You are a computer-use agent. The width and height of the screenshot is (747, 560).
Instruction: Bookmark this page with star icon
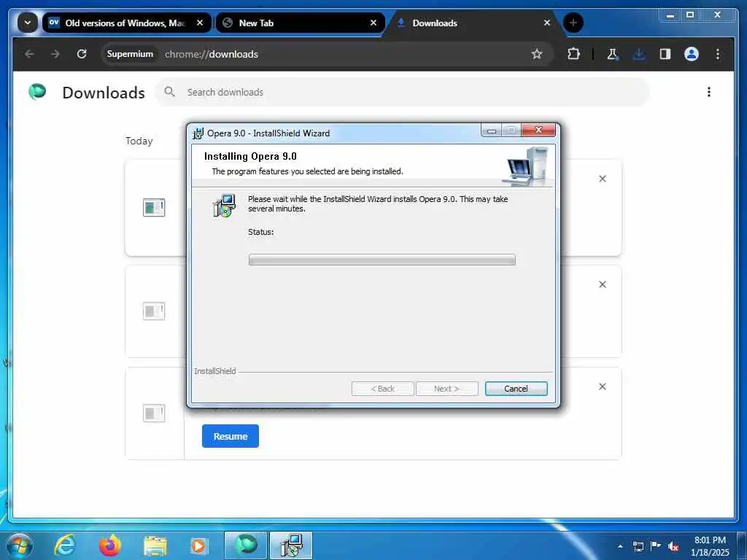(x=537, y=54)
